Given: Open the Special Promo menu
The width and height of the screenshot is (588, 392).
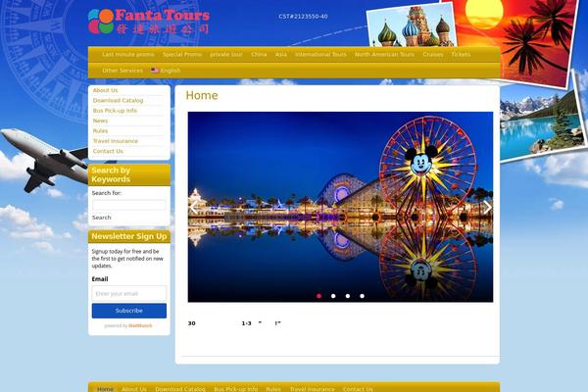Looking at the screenshot, I should 182,55.
